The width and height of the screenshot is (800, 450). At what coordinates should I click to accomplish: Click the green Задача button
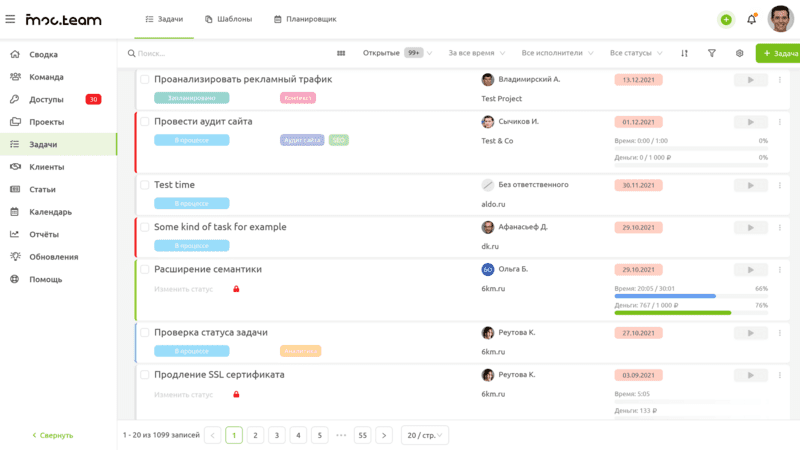point(778,53)
